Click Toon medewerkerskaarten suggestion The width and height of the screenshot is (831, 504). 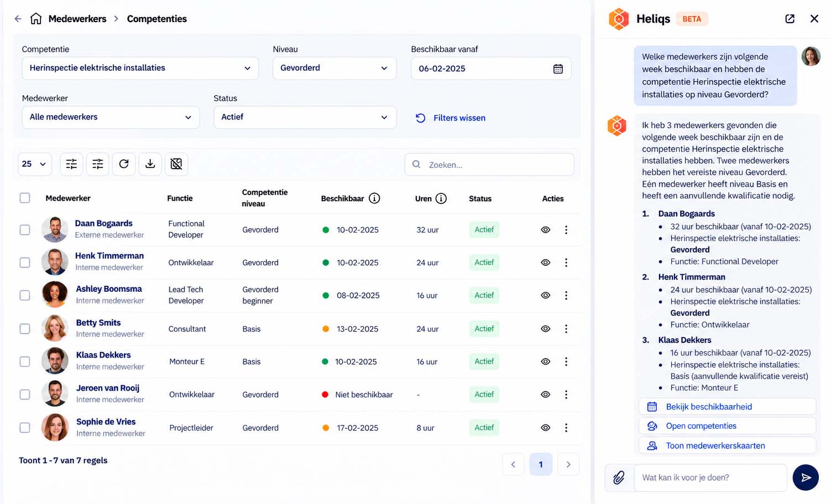coord(727,445)
